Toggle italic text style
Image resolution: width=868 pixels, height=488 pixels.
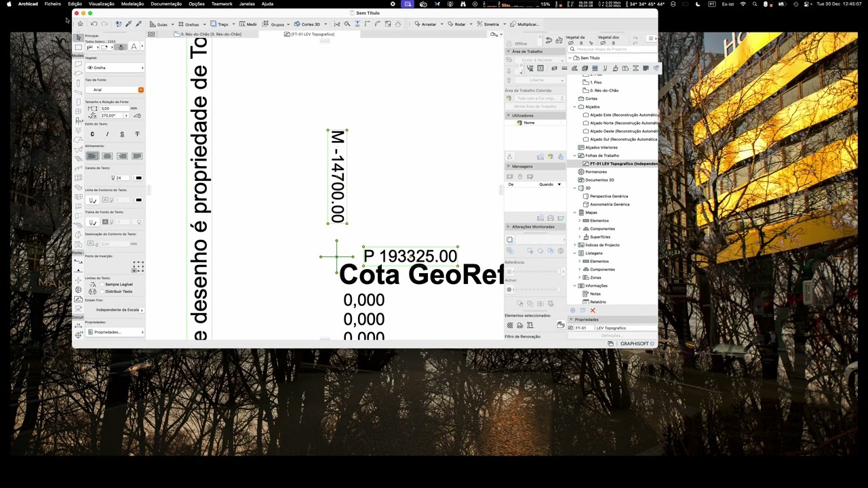(107, 134)
